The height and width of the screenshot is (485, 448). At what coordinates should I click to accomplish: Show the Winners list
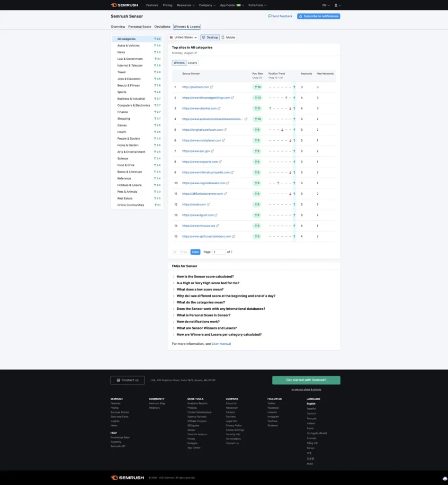tap(179, 63)
